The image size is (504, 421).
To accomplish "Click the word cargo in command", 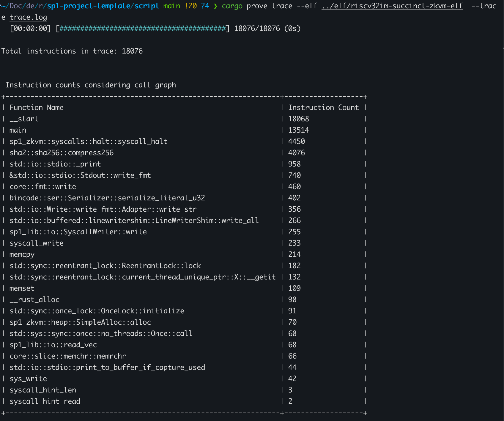I will [x=232, y=6].
